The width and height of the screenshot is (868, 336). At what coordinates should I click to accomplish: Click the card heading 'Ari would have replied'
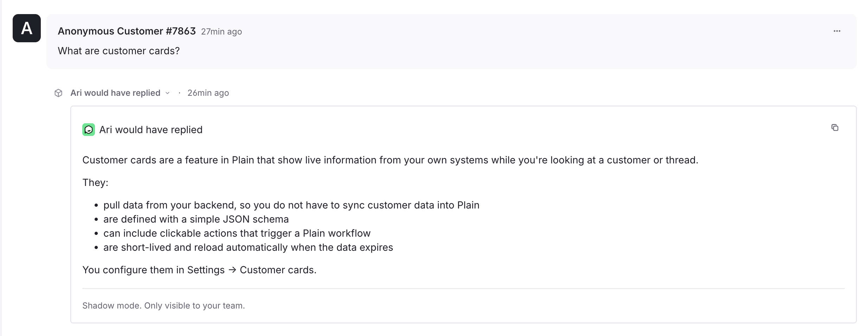point(151,130)
